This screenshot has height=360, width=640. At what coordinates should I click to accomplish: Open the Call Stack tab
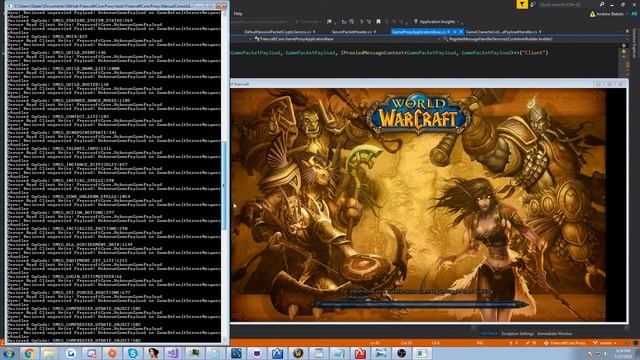[x=489, y=333]
